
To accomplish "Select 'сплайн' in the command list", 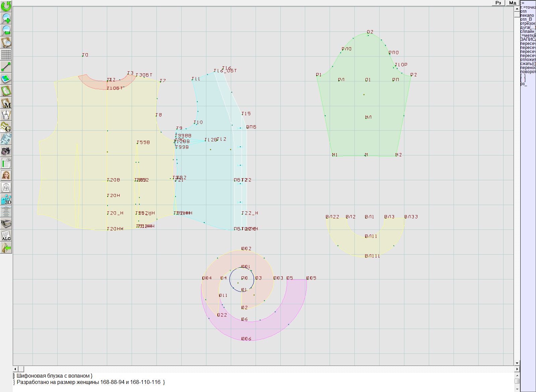I will pos(528,31).
